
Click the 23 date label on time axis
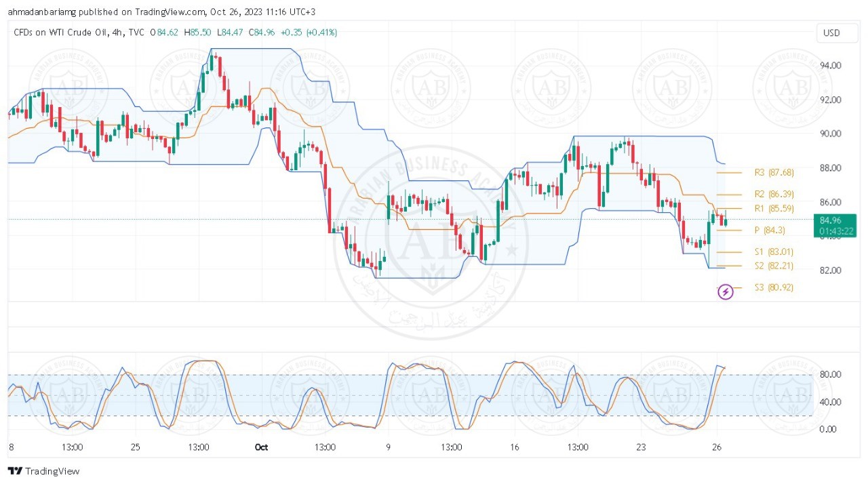click(642, 447)
